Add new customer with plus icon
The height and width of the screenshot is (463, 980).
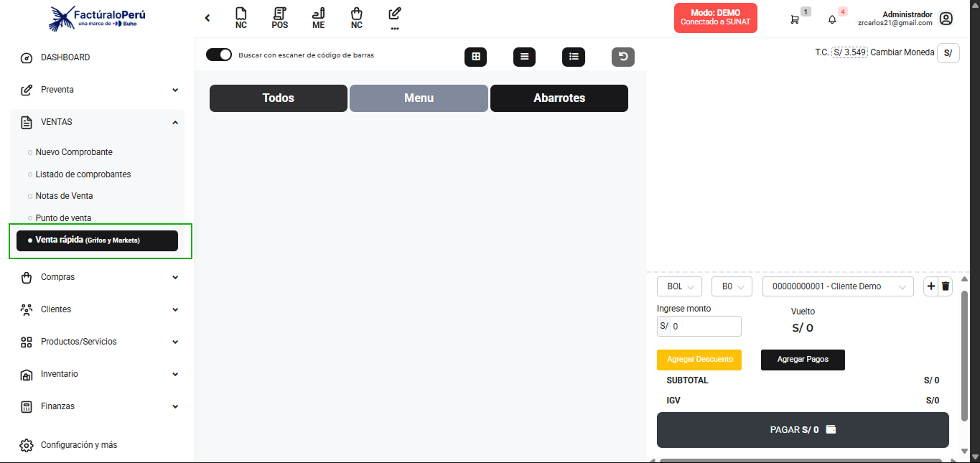(x=930, y=286)
